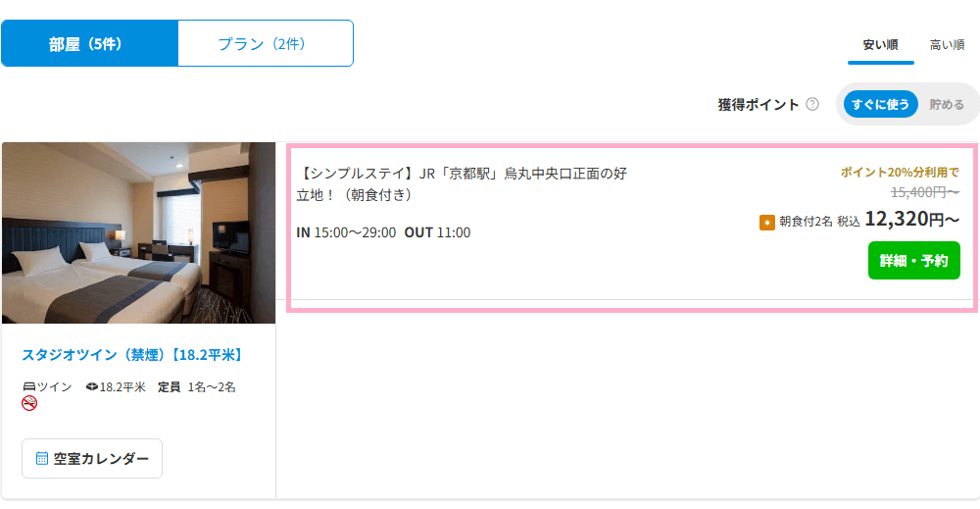Click the calendar icon in 空室カレンダー button
980x509 pixels.
coord(42,458)
